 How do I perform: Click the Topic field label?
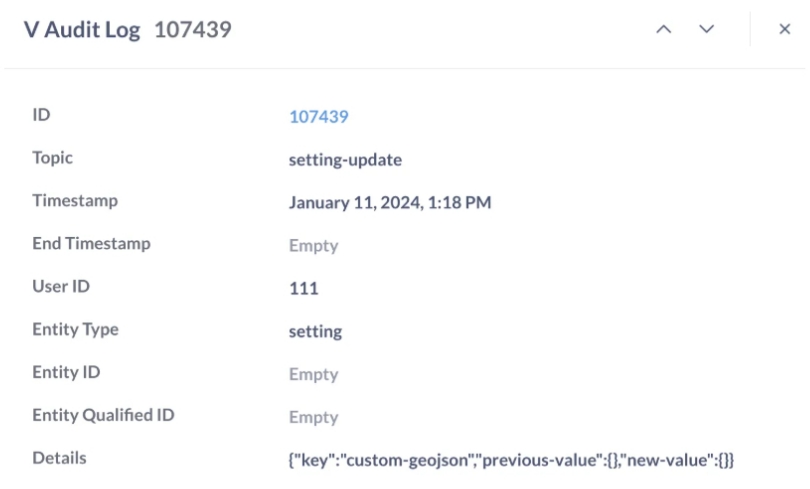point(53,158)
